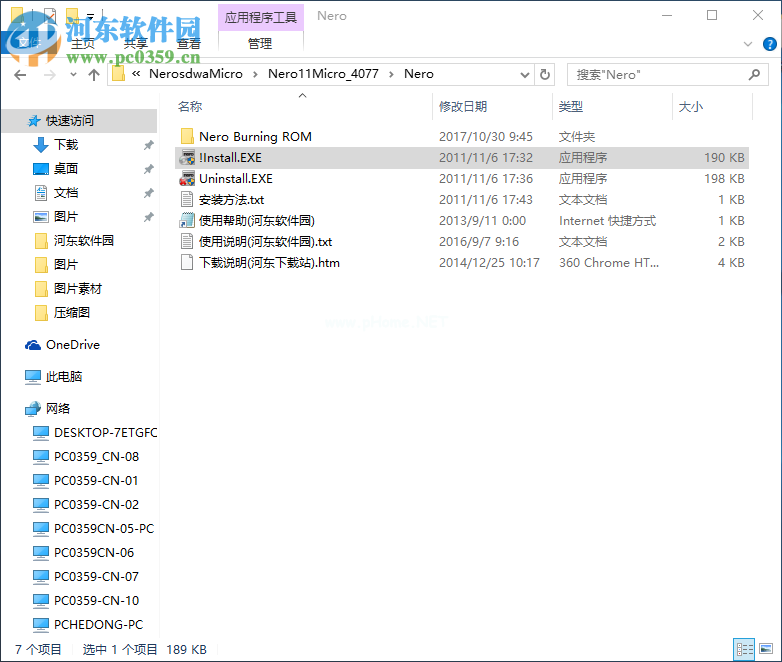Screen dimensions: 782x662
Task: Click the search magnifier icon
Action: click(754, 75)
